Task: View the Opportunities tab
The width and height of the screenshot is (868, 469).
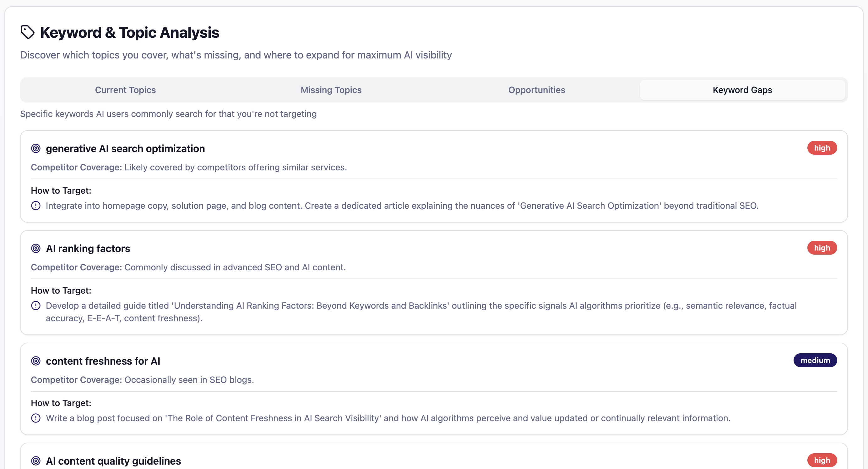Action: pyautogui.click(x=536, y=90)
